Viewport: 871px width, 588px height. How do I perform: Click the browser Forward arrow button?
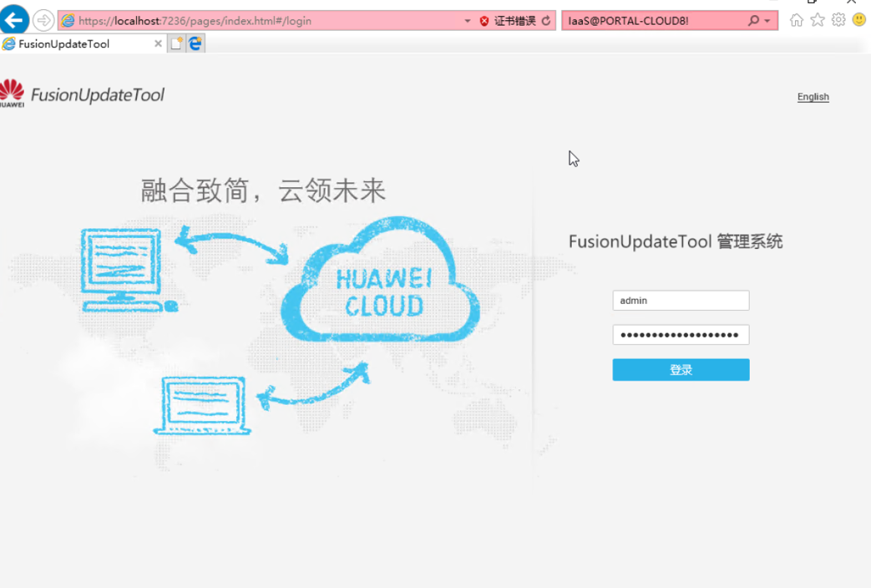pos(43,21)
